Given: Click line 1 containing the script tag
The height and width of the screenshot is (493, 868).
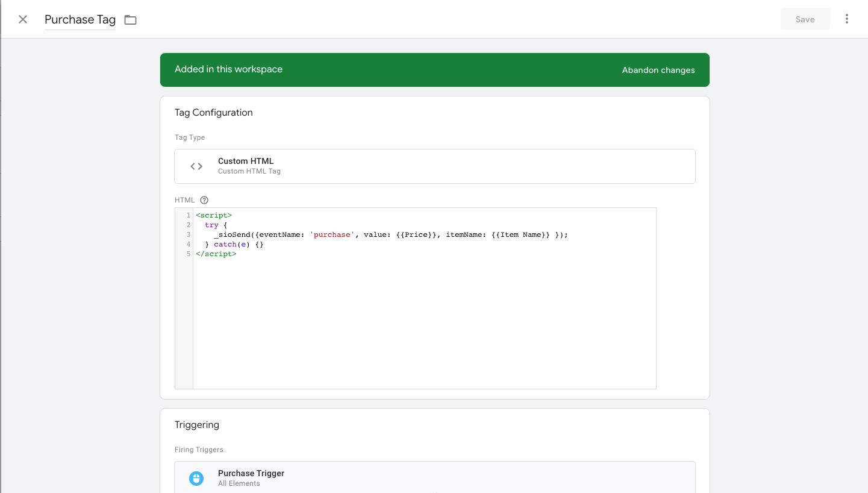Looking at the screenshot, I should 214,215.
